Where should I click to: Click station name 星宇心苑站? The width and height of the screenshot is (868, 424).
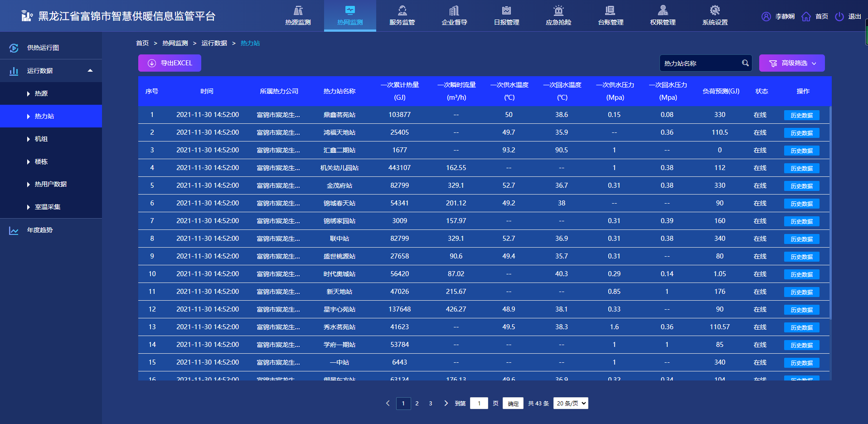click(x=339, y=309)
